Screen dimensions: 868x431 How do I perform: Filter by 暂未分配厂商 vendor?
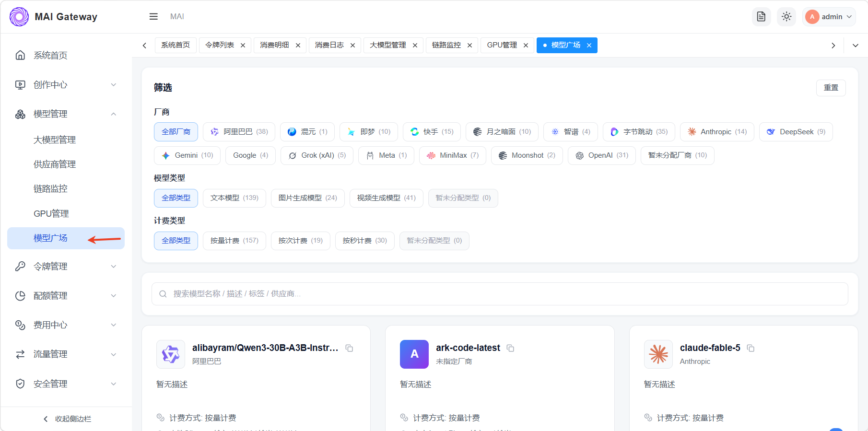point(678,155)
